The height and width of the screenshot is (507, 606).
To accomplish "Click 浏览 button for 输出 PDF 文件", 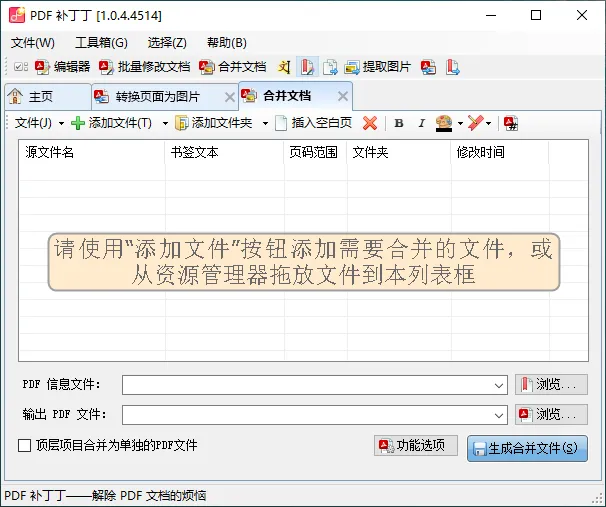I will point(551,415).
